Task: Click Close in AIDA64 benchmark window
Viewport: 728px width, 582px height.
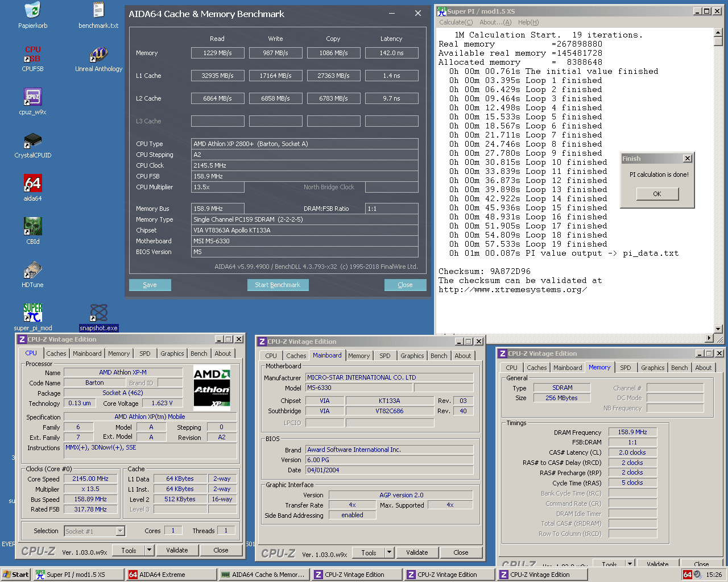Action: [x=406, y=285]
